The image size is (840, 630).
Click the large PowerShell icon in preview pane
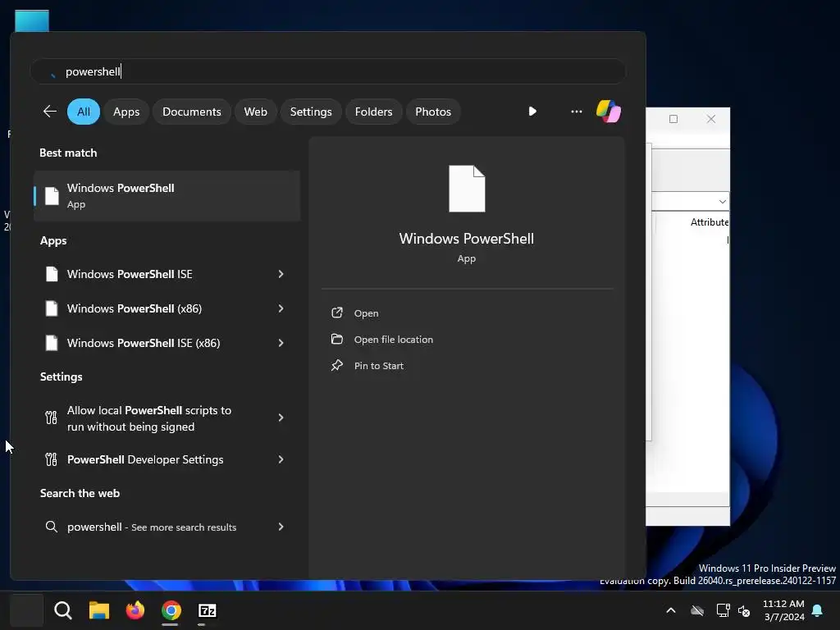coord(467,189)
